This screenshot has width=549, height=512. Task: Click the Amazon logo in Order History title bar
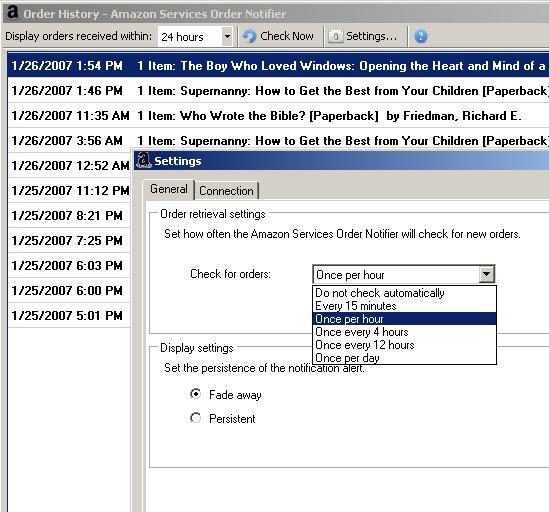pyautogui.click(x=13, y=12)
